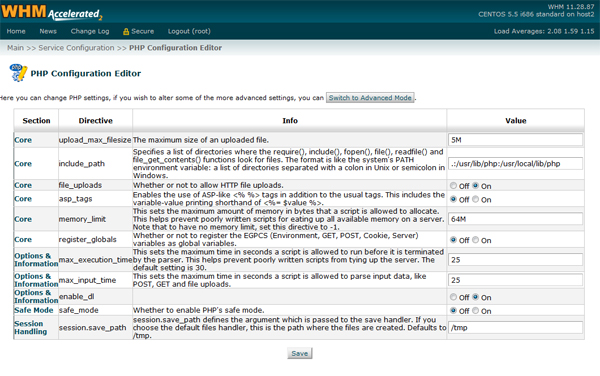Click the padlock icon beside Secure
This screenshot has height=376, width=600.
point(126,32)
